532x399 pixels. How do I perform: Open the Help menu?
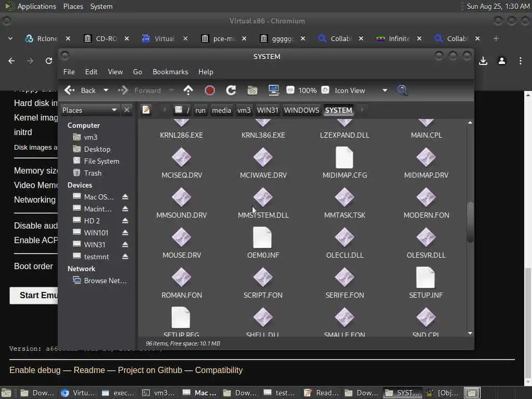coord(206,72)
